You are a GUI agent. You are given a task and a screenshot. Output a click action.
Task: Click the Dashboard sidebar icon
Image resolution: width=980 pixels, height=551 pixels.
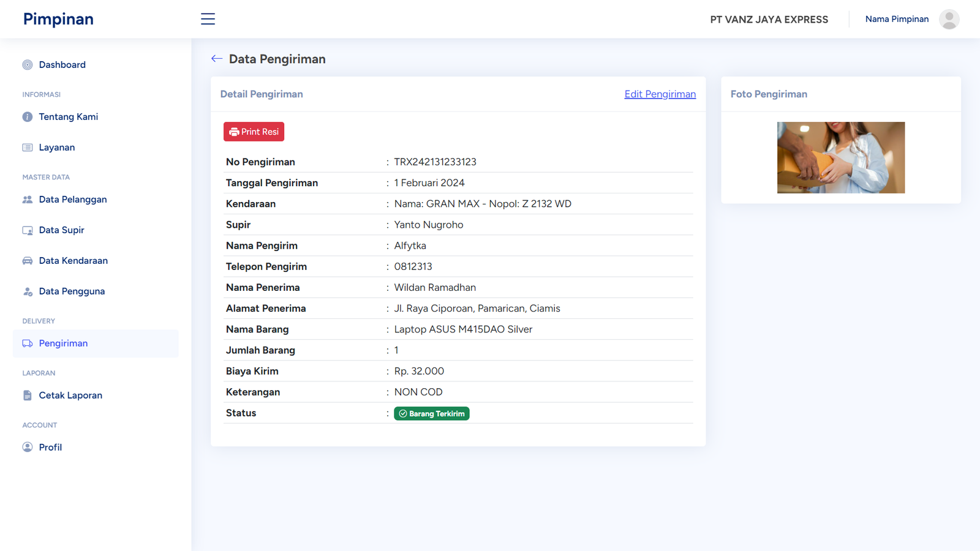[x=28, y=65]
